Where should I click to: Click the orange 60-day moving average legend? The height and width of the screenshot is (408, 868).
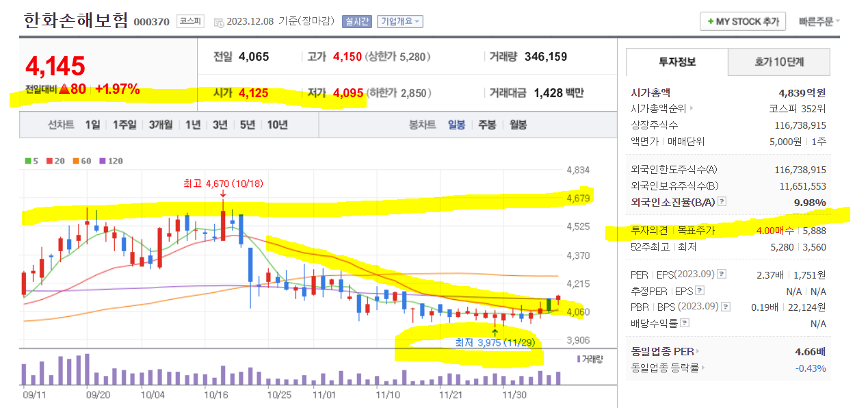(82, 161)
